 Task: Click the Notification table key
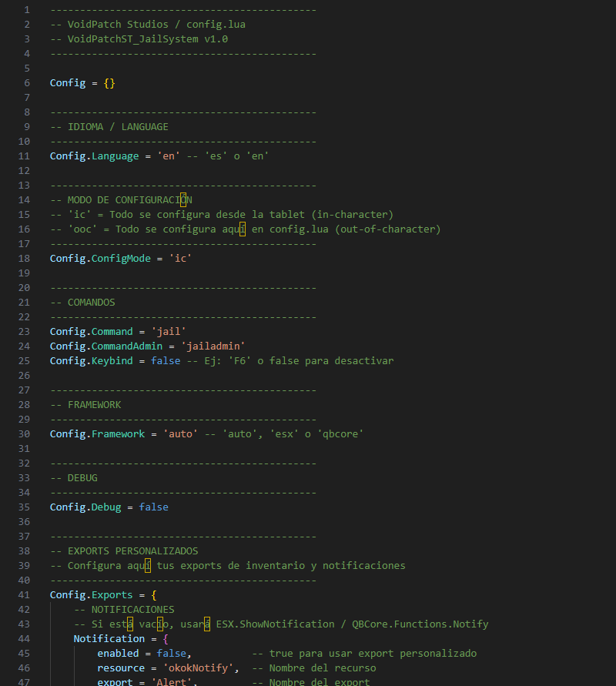point(109,638)
